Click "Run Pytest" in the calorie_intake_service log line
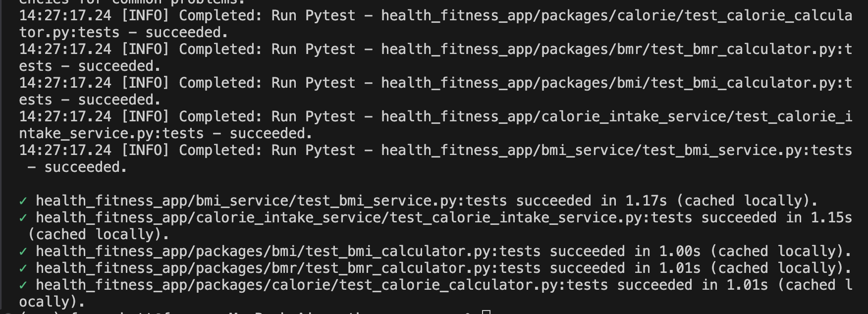The height and width of the screenshot is (314, 868). [x=313, y=117]
